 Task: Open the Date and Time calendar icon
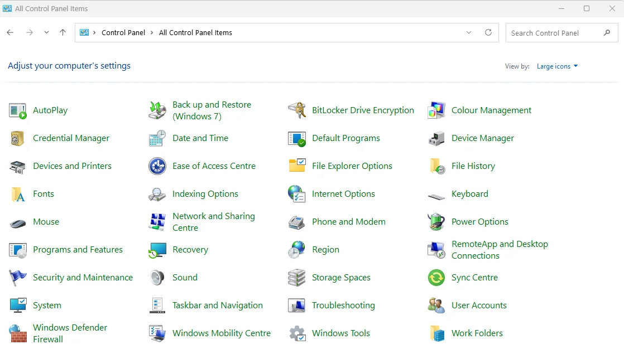click(157, 138)
